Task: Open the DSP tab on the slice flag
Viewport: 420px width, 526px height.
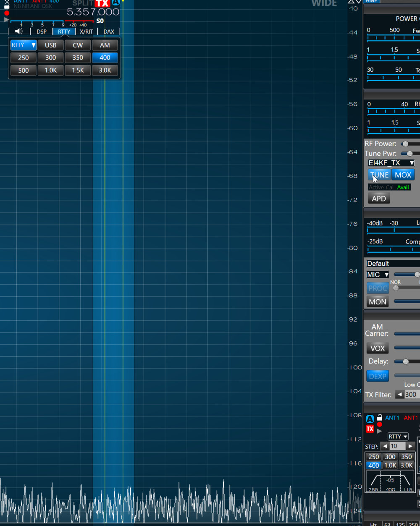Action: [42, 31]
